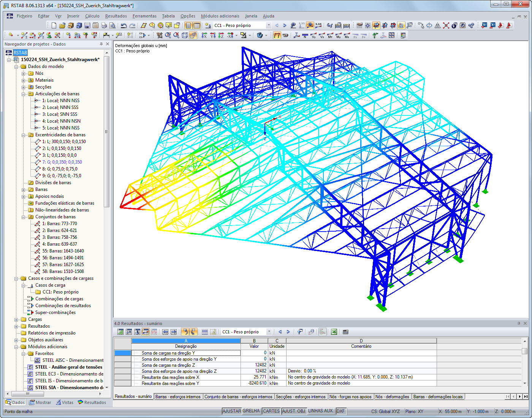Screen dimensions: 532x418
Task: Toggle LINHAS AUX. in the status bar
Action: (x=321, y=411)
